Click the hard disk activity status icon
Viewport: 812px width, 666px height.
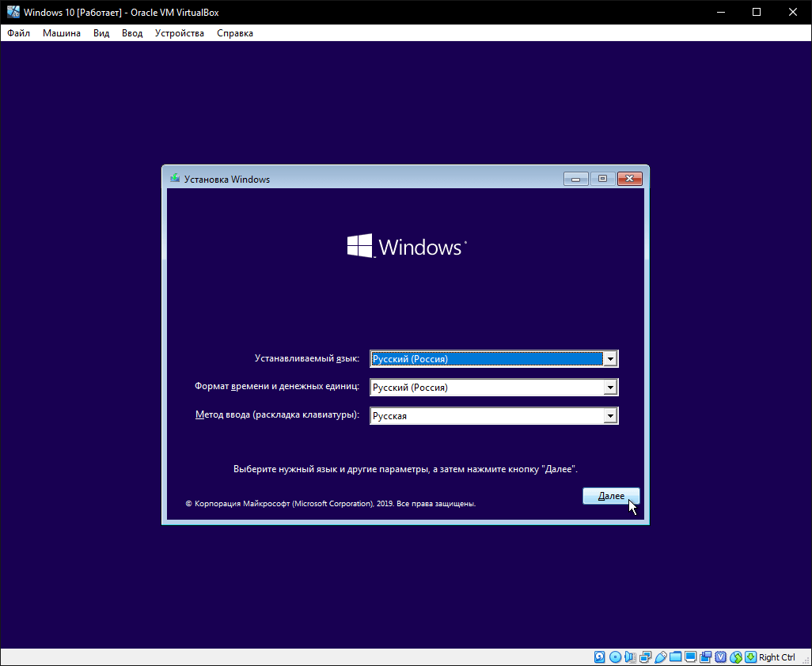pyautogui.click(x=600, y=657)
